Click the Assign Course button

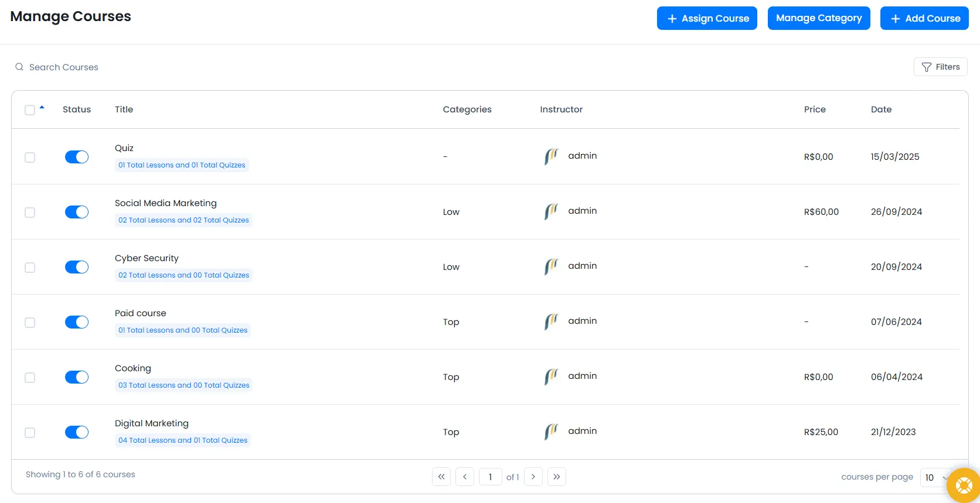coord(707,18)
